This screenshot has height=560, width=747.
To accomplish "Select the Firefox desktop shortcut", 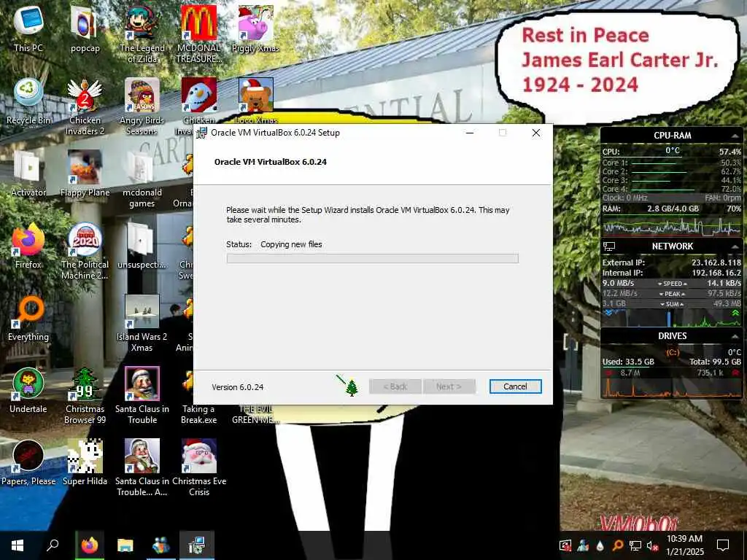I will click(28, 245).
